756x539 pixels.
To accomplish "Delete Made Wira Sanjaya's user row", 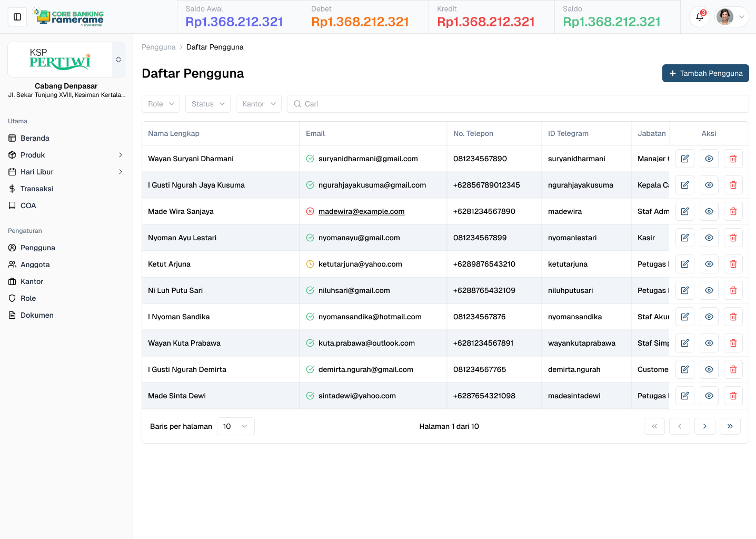I will (x=733, y=211).
